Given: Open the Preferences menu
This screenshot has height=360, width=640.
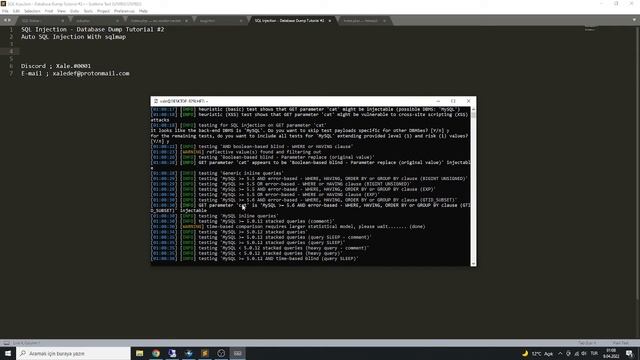Looking at the screenshot, I should click(x=124, y=11).
